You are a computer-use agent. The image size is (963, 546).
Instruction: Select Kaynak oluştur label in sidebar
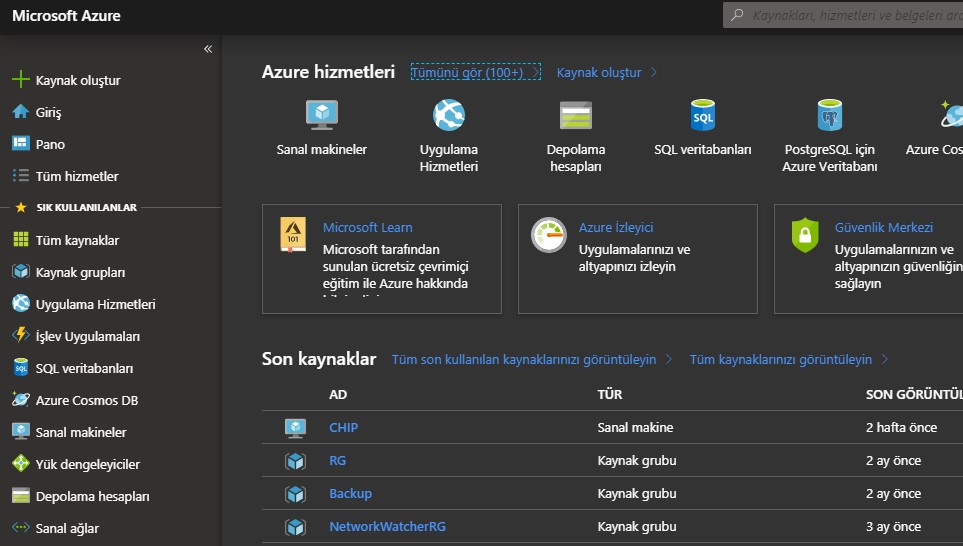pos(78,80)
